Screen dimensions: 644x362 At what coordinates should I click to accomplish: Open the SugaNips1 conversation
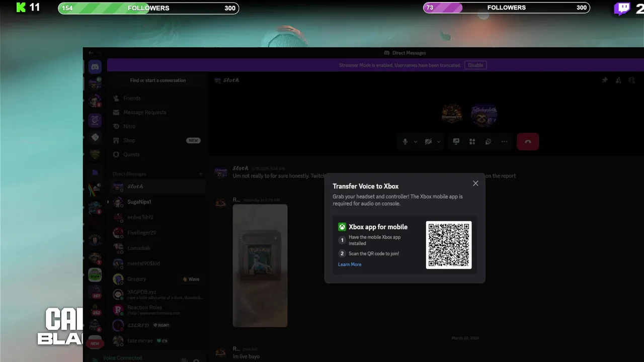click(157, 202)
